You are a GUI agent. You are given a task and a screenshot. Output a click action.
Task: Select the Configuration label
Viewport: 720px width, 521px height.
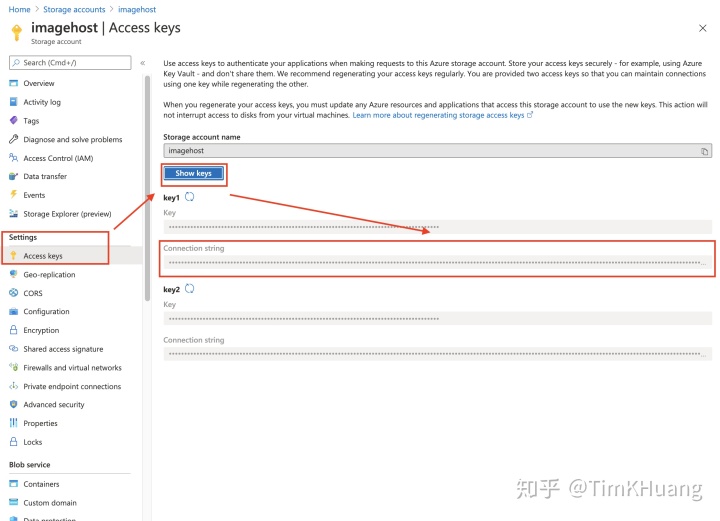pos(46,311)
